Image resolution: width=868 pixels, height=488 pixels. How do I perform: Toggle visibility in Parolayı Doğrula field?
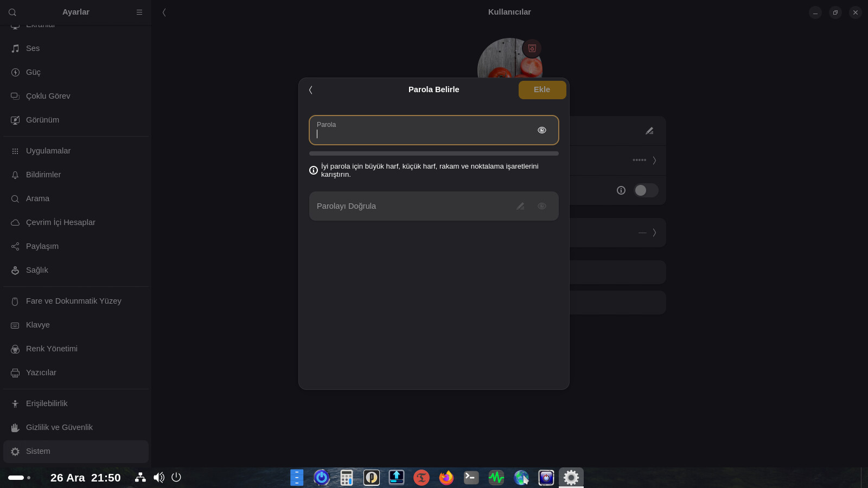coord(541,206)
